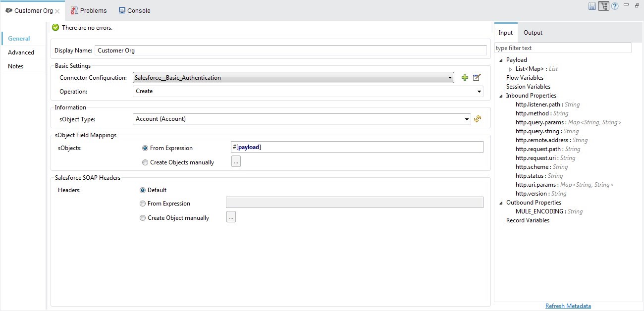Switch to the Problems tab
Viewport: 644px width, 311px height.
[x=89, y=10]
